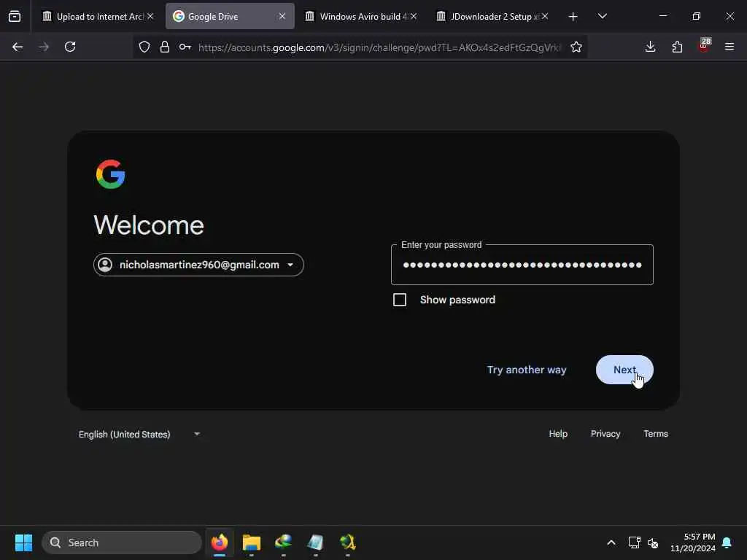Open the notifications bell icon
The image size is (747, 560).
click(727, 542)
